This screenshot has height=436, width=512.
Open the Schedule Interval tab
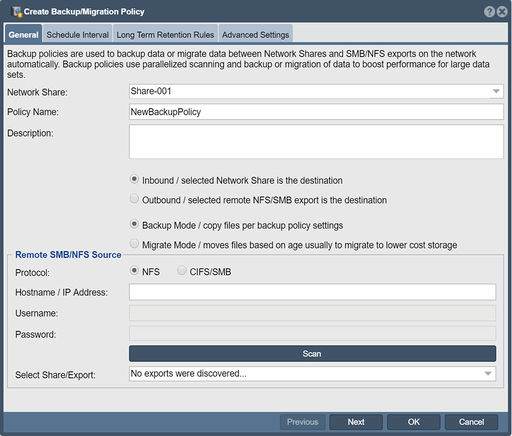(x=77, y=35)
